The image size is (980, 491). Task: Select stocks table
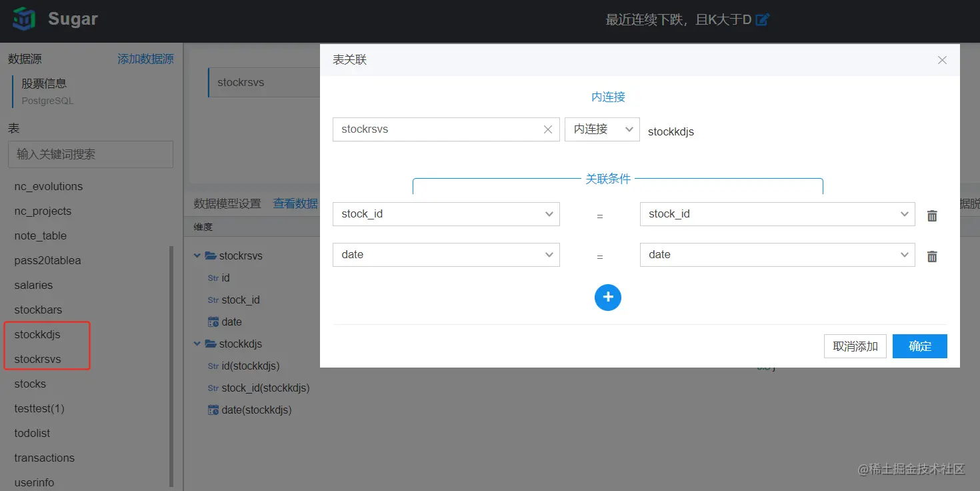tap(30, 384)
